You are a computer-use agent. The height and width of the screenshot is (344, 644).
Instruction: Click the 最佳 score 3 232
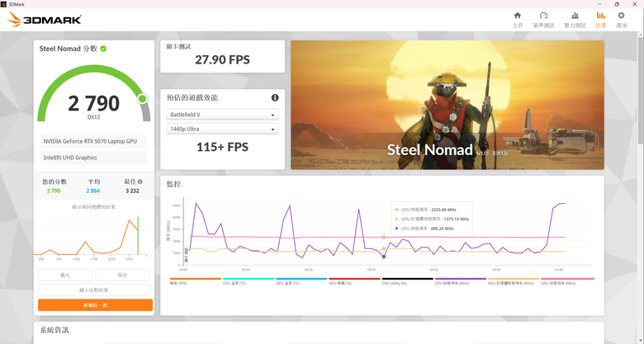coord(132,191)
